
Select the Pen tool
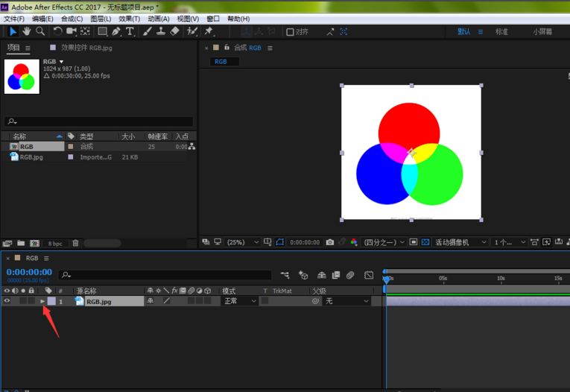116,31
